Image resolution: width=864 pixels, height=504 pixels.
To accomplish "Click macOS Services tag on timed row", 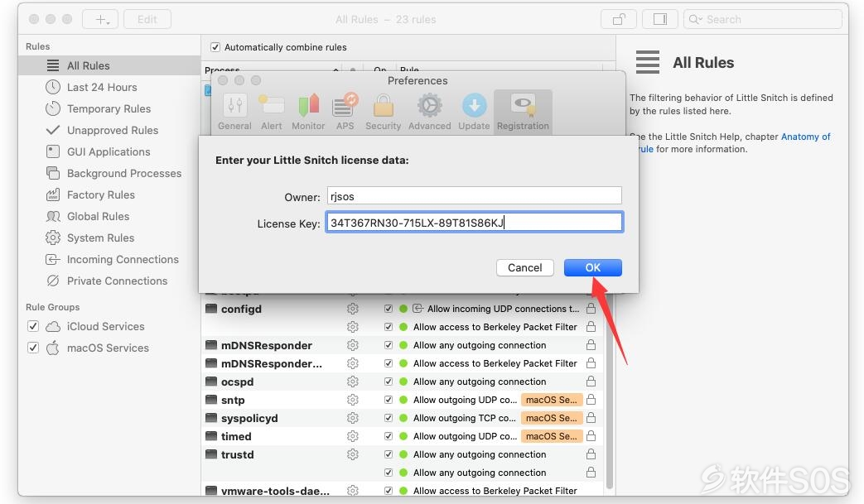I will click(x=551, y=436).
